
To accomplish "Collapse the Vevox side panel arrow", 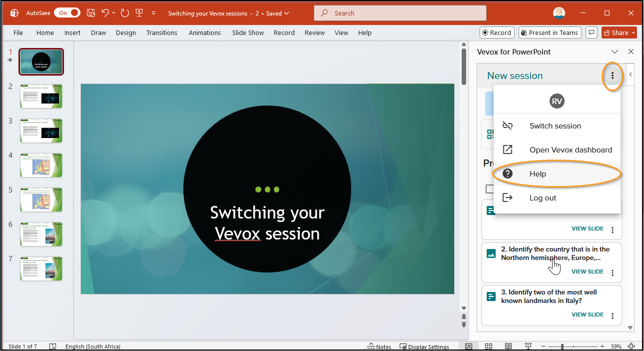I will point(631,74).
